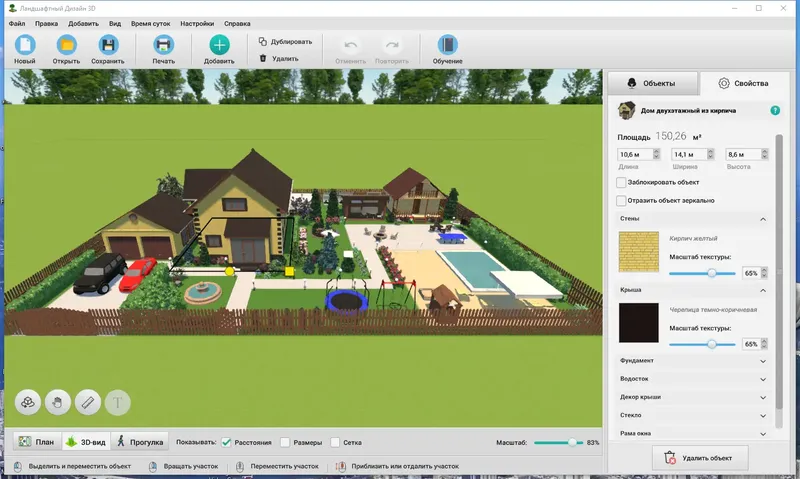Click the green help question mark icon
Viewport: 800px width, 479px height.
click(x=775, y=110)
